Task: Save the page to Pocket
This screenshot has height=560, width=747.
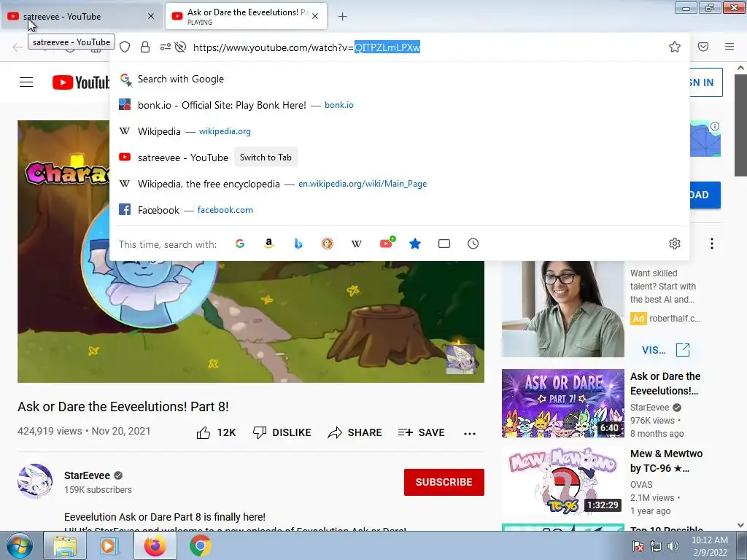Action: (703, 47)
